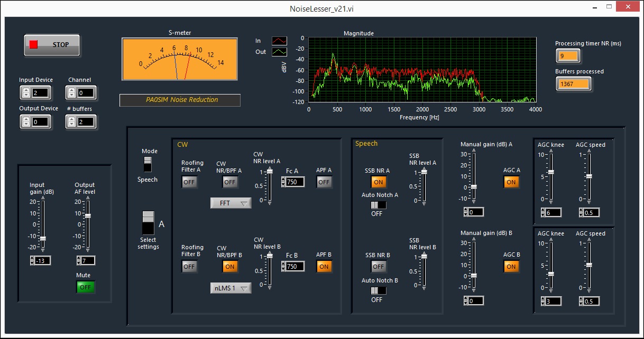Flip the Auto Notch A switch
The width and height of the screenshot is (644, 339).
(x=378, y=205)
